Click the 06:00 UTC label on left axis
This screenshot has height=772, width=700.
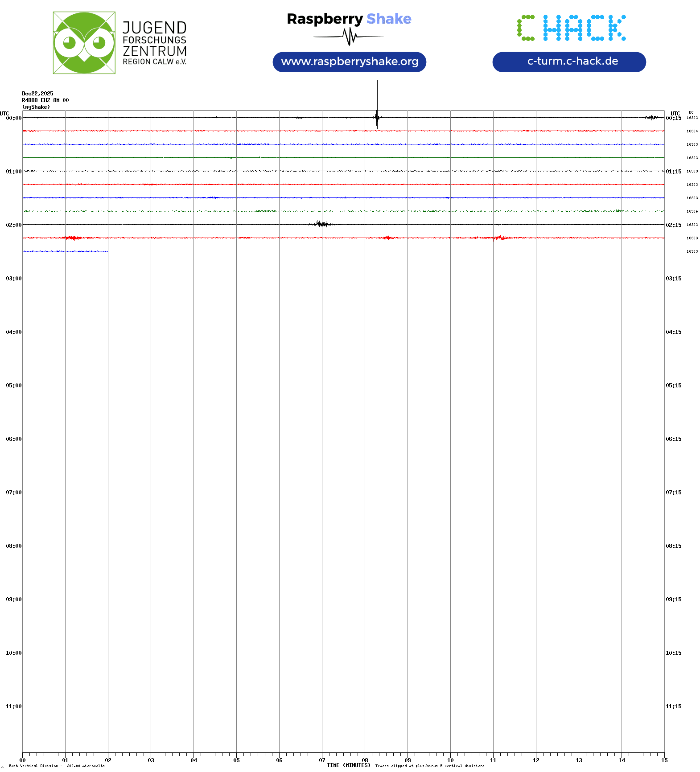pos(13,439)
